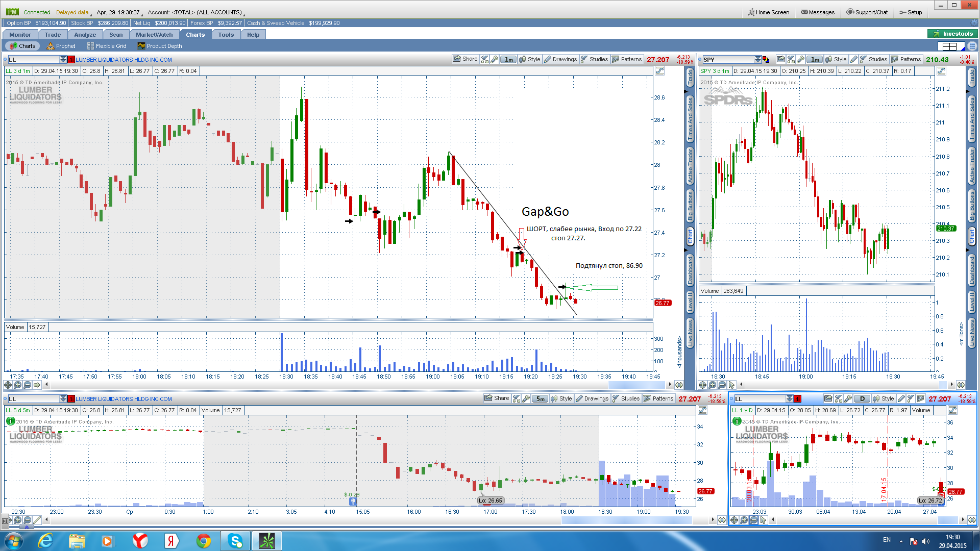Expand top LL chart time axis icon
The image size is (980, 551).
(x=679, y=385)
